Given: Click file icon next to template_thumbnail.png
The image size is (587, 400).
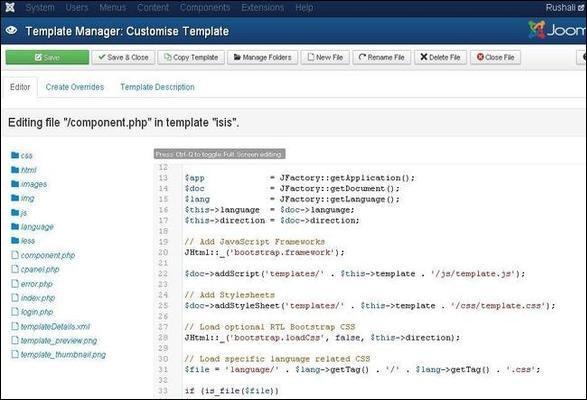Looking at the screenshot, I should coord(15,354).
